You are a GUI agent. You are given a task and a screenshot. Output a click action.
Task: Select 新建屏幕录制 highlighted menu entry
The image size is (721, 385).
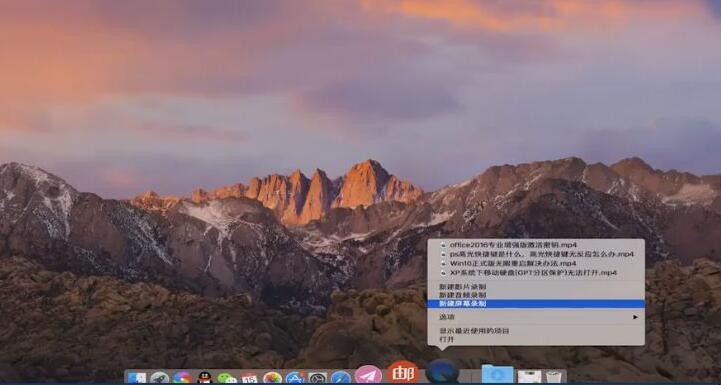(536, 304)
